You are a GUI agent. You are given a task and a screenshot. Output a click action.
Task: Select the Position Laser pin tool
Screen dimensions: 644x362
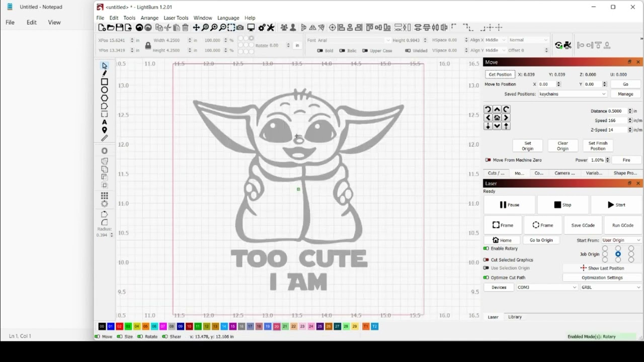[x=104, y=130]
